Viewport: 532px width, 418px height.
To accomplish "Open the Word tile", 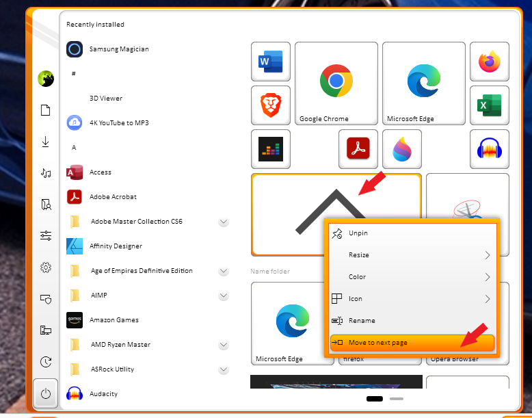I will point(270,62).
